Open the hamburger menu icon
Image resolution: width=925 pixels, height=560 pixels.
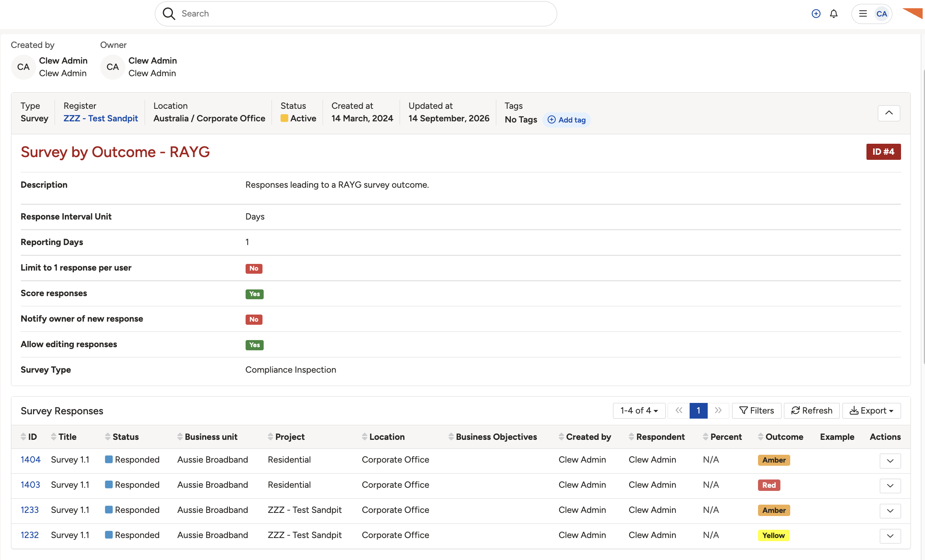[x=863, y=14]
